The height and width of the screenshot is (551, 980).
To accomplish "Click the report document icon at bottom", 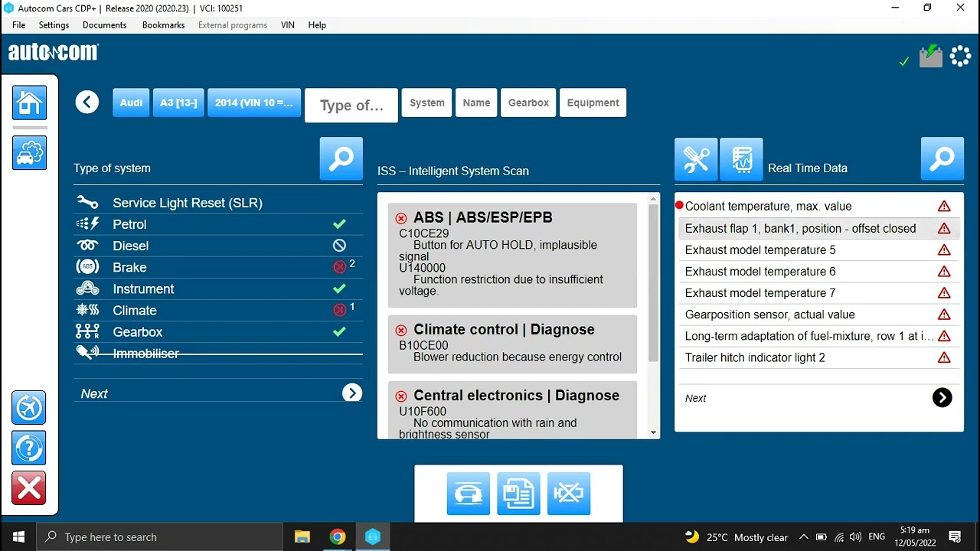I will (x=518, y=494).
